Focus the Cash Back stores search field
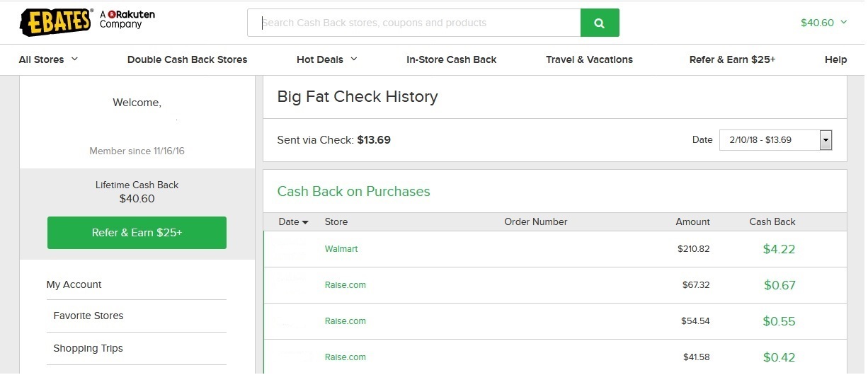The height and width of the screenshot is (375, 868). tap(414, 23)
